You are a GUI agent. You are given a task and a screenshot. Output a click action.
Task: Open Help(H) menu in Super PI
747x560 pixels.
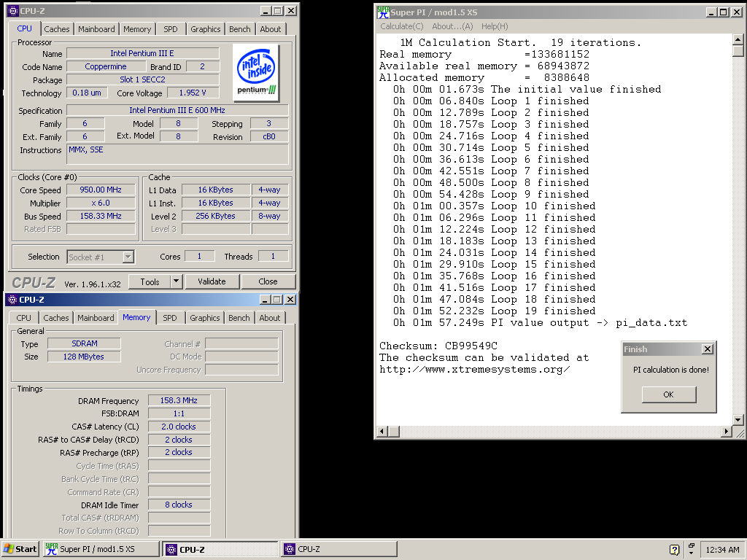pyautogui.click(x=495, y=27)
